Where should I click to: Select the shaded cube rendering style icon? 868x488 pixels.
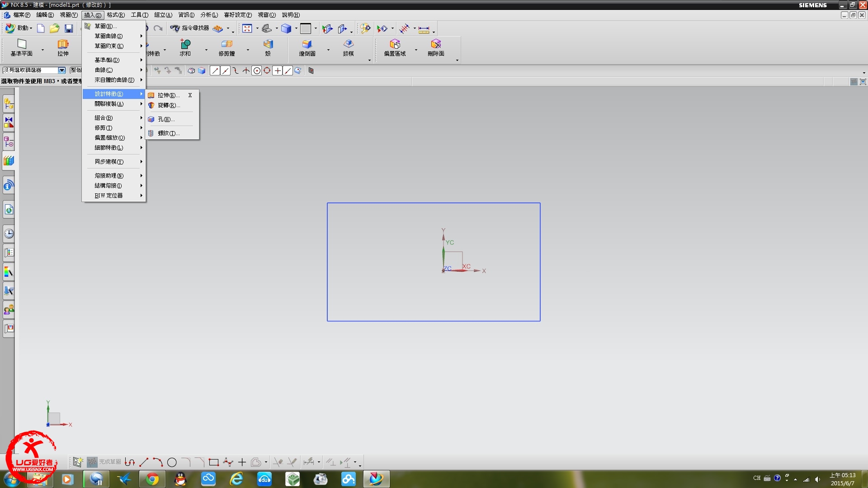tap(286, 28)
